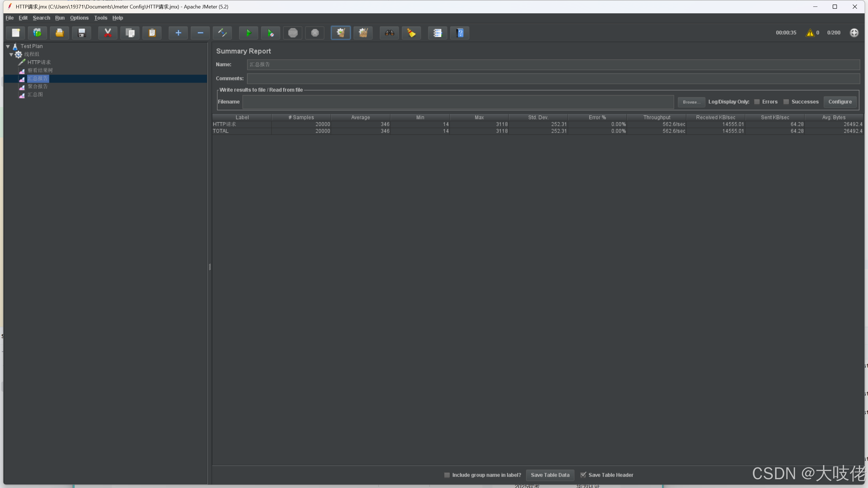Screen dimensions: 868x488
Task: Open the Search binoculars icon
Action: click(389, 33)
